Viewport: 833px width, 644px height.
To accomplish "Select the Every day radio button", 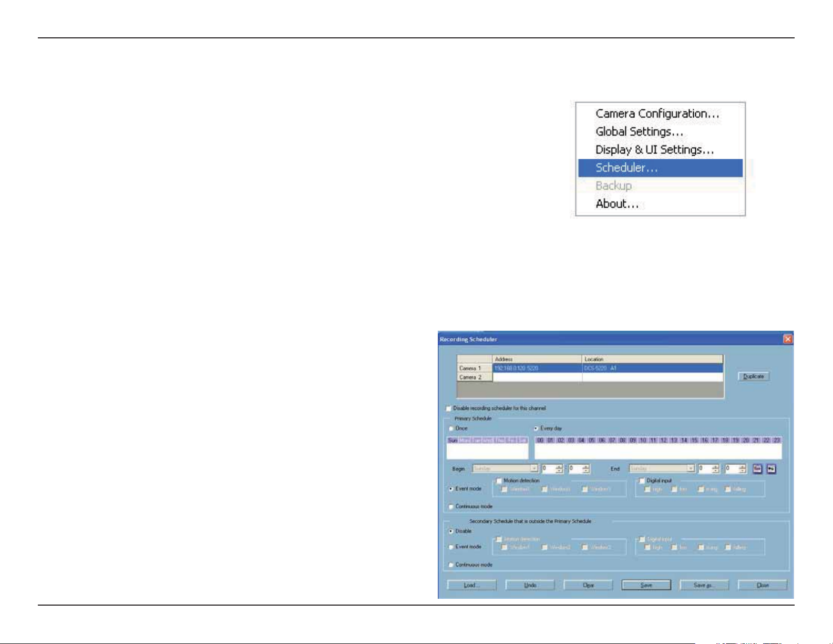I will click(x=536, y=428).
